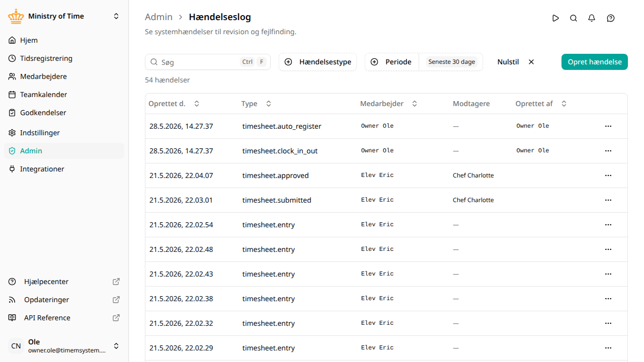
Task: Open Teamkalender in sidebar
Action: click(64, 95)
